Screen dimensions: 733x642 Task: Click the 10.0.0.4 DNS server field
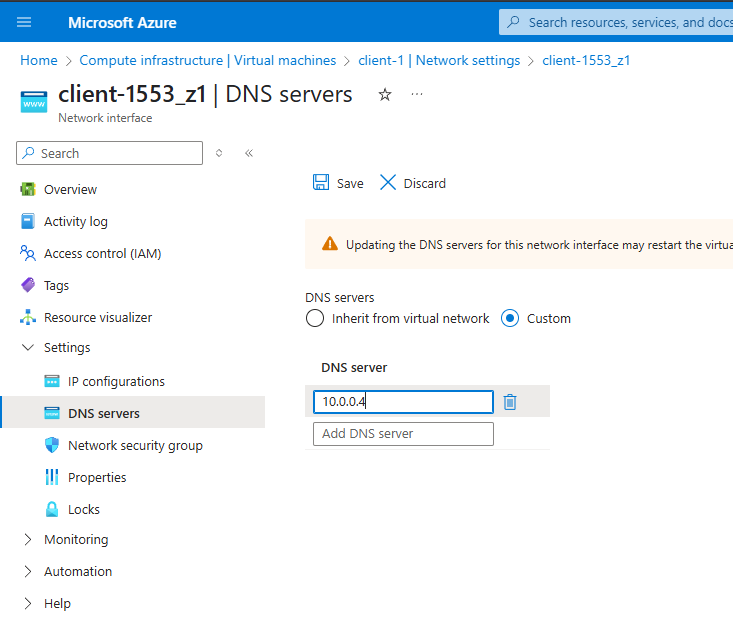point(403,402)
